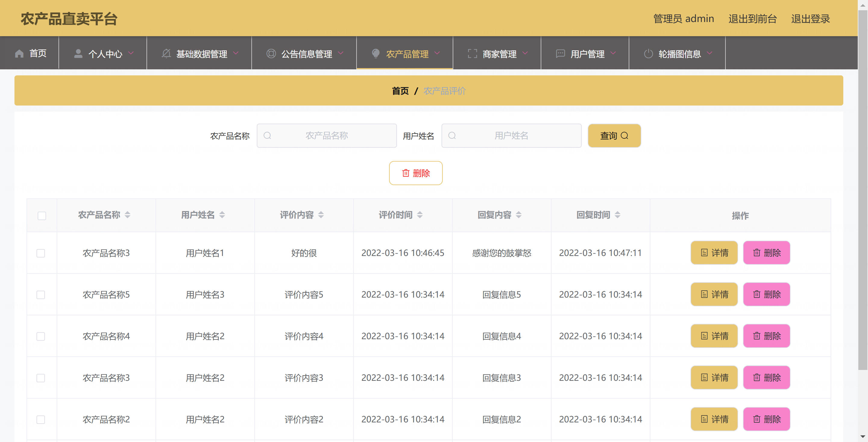Viewport: 868px width, 442px height.
Task: Click cell 2022-03-16 10:46:45
Action: (x=403, y=253)
